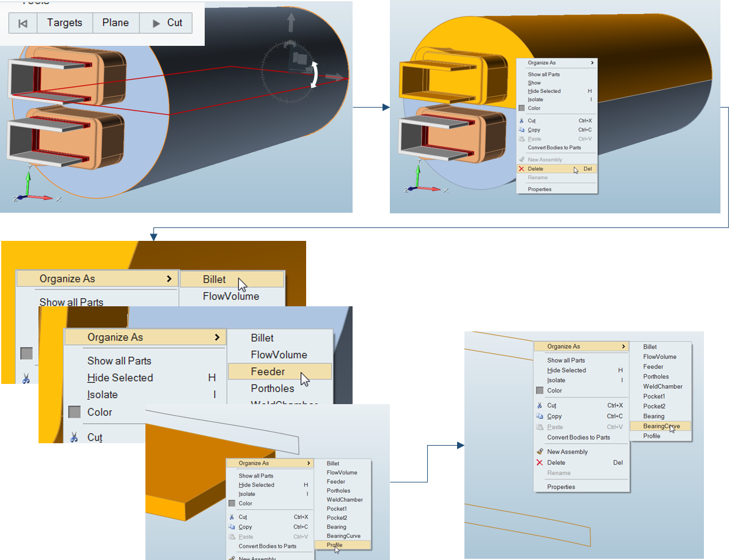This screenshot has height=560, width=729.
Task: Click the gray swatch beside Color above the scissors
Action: click(x=75, y=412)
